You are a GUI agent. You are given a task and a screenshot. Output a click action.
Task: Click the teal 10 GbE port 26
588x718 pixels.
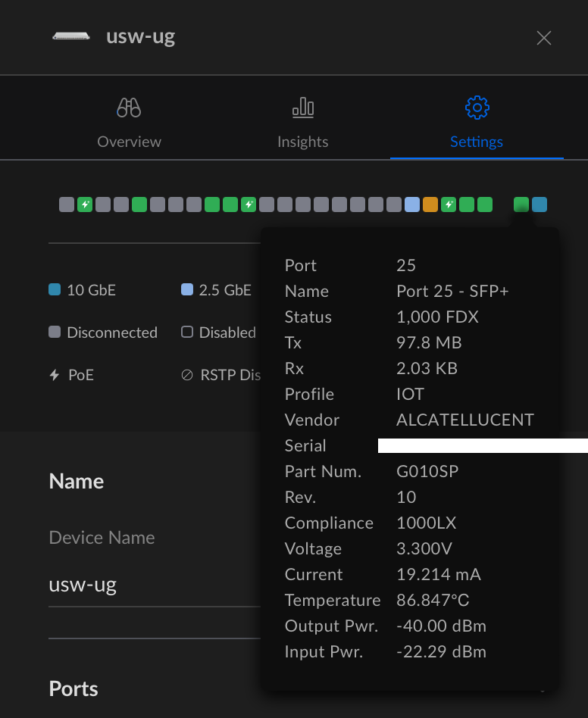540,204
